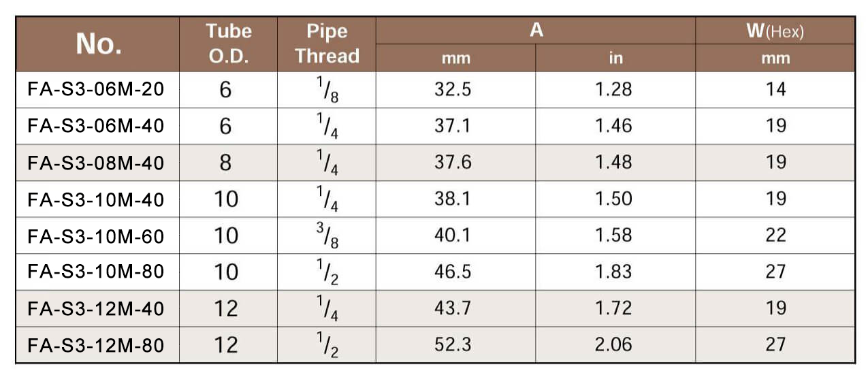Click the tube O.D. value 8 cell
Image resolution: width=868 pixels, height=388 pixels.
226,163
